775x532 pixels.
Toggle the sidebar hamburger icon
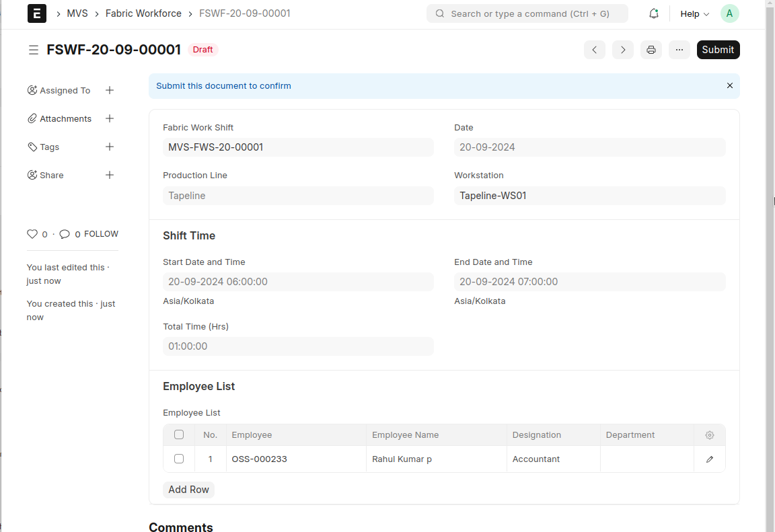34,50
